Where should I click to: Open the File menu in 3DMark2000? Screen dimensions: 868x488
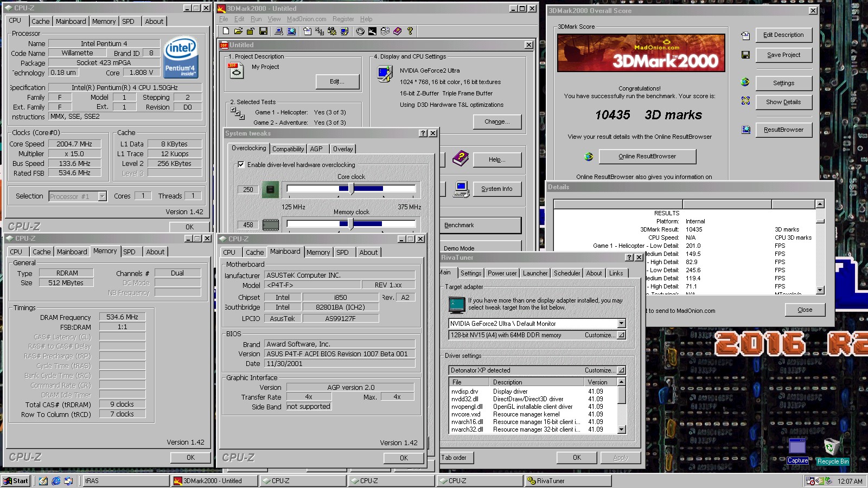click(224, 19)
